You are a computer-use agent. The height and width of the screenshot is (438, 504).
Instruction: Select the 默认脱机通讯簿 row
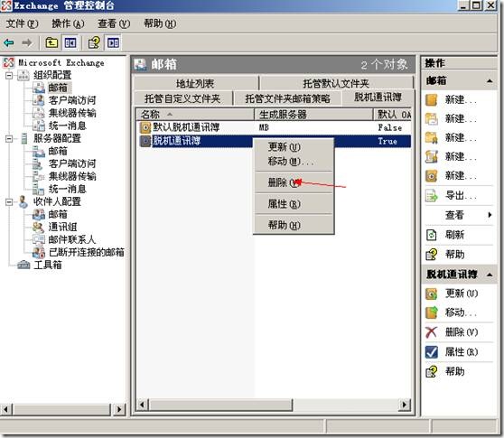pos(275,127)
